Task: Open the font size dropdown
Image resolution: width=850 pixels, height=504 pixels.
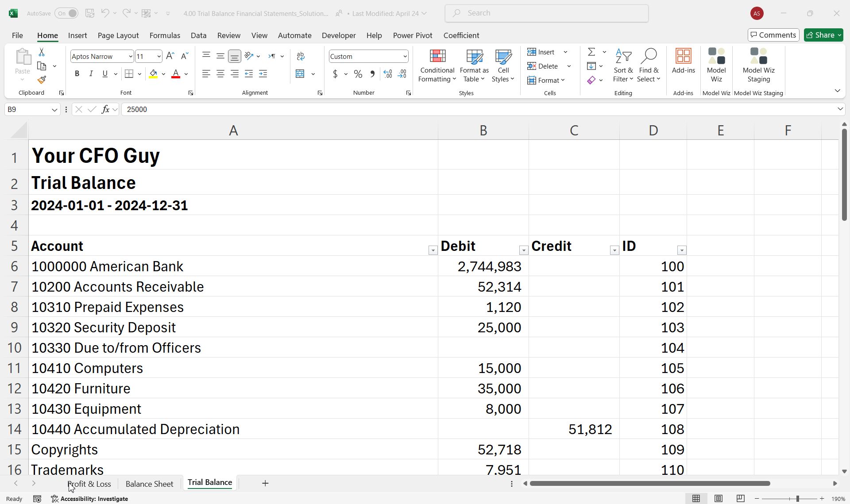Action: [159, 56]
